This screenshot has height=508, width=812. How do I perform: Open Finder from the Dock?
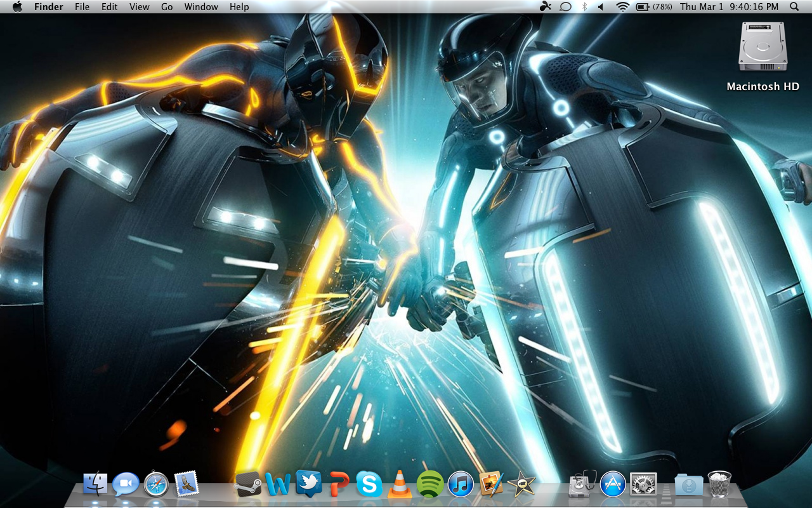point(95,484)
